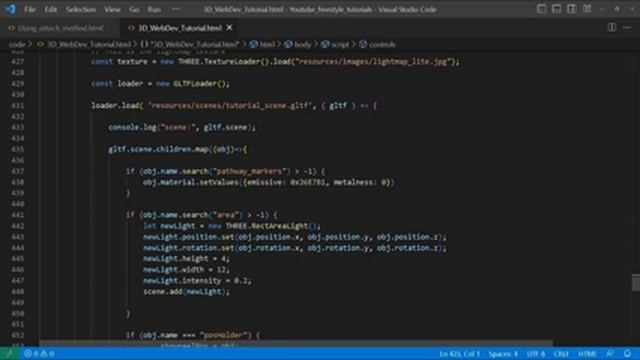The height and width of the screenshot is (360, 640).
Task: Click the 'newLight.height = 4;' line
Action: tap(186, 258)
